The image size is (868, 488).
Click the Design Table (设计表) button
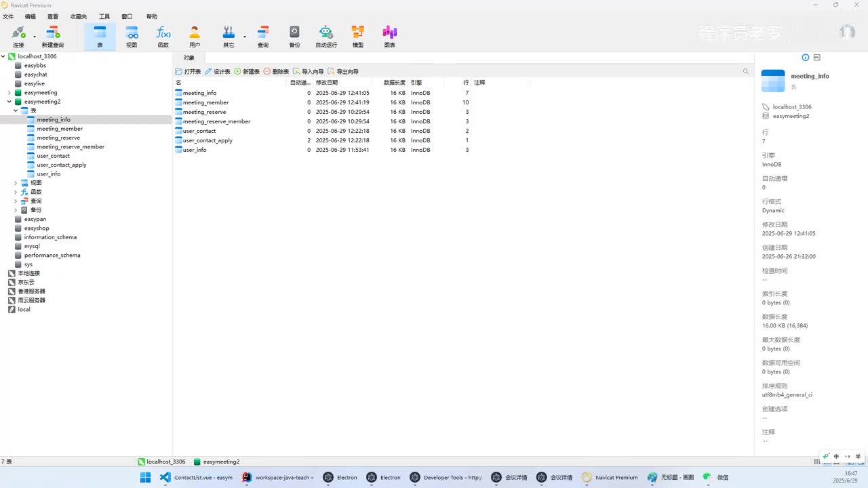(x=218, y=71)
